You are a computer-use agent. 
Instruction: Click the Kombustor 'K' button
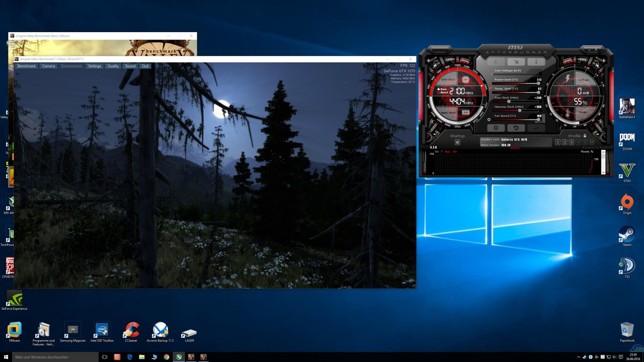click(496, 62)
